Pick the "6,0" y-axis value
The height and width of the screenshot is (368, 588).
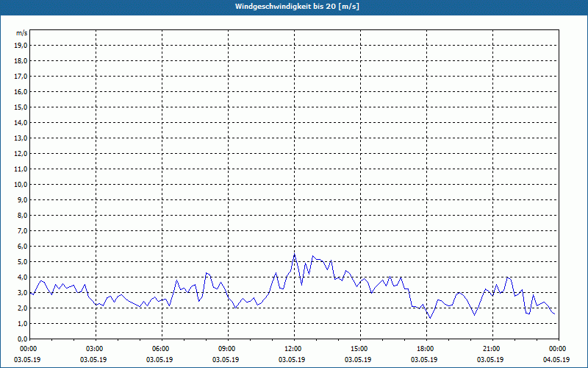pyautogui.click(x=23, y=247)
